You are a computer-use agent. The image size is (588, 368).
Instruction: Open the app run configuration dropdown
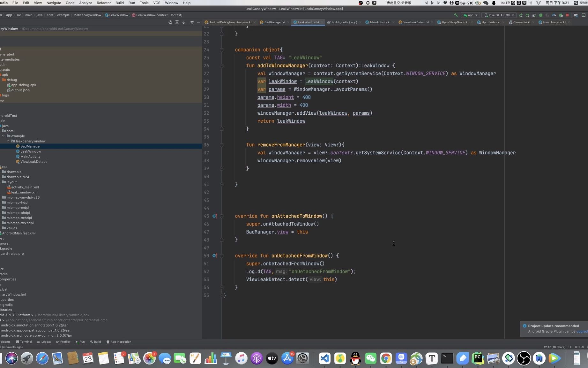pos(471,15)
